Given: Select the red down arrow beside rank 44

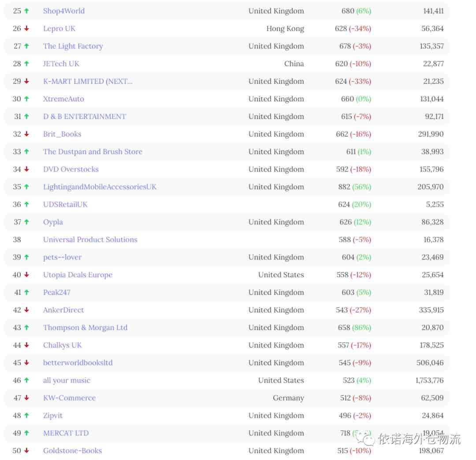Looking at the screenshot, I should click(x=27, y=345).
